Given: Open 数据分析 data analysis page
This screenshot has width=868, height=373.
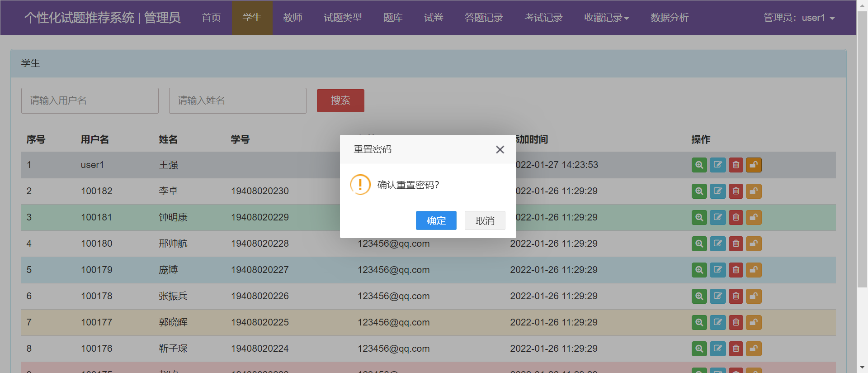Looking at the screenshot, I should pos(670,18).
